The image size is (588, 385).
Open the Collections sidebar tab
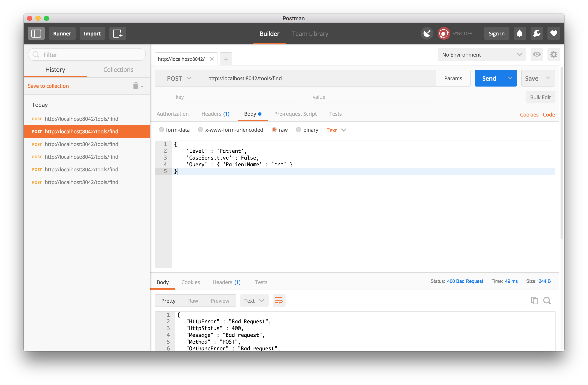[x=118, y=70]
